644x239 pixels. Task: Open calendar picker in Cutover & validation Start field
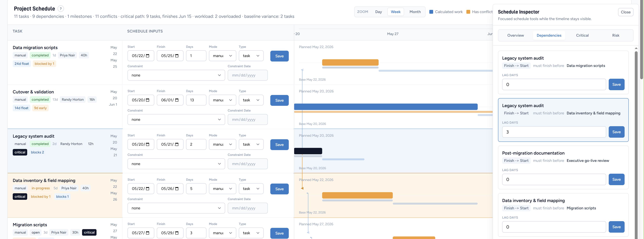(148, 100)
